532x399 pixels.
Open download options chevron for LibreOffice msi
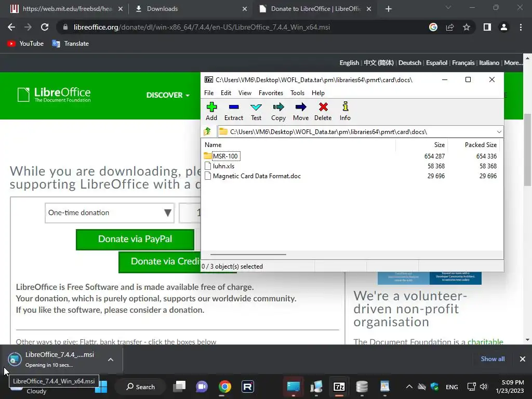click(111, 360)
